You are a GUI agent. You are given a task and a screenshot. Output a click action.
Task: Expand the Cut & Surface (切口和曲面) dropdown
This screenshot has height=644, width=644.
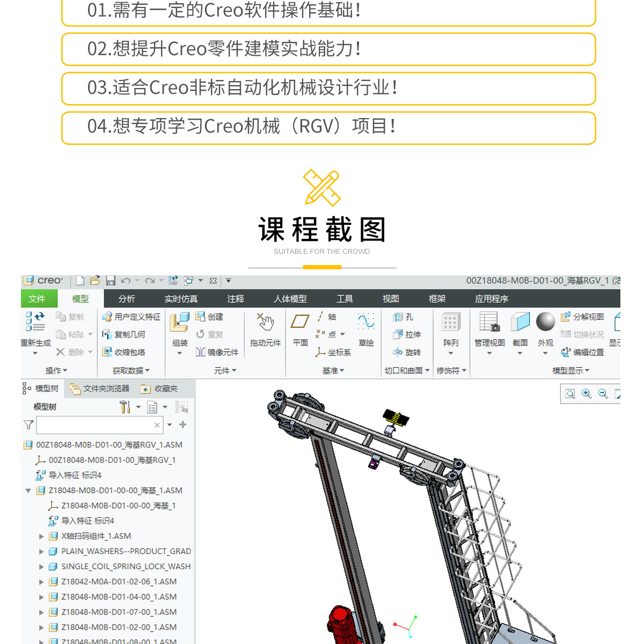[x=407, y=370]
